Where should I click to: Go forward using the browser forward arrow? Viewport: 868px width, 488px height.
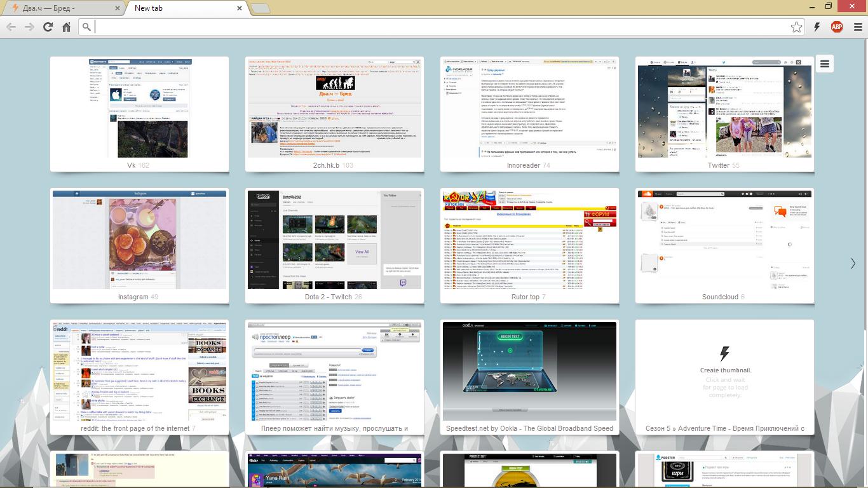[29, 27]
